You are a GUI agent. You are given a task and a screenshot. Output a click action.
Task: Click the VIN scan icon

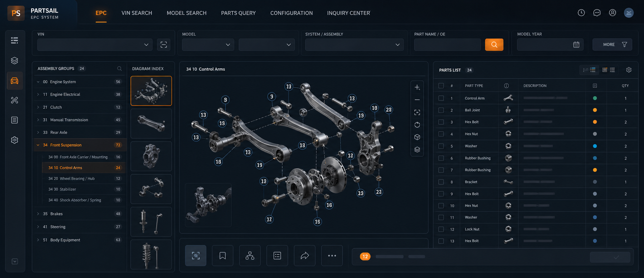164,45
